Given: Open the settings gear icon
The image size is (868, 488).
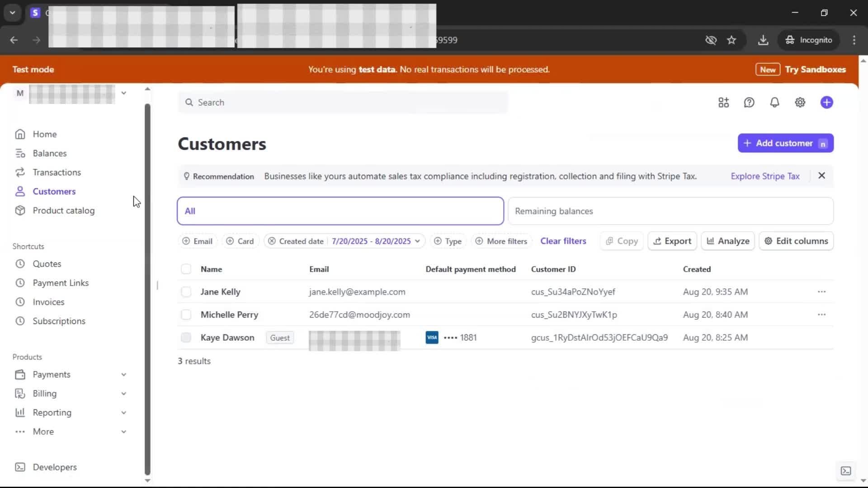Looking at the screenshot, I should point(800,103).
